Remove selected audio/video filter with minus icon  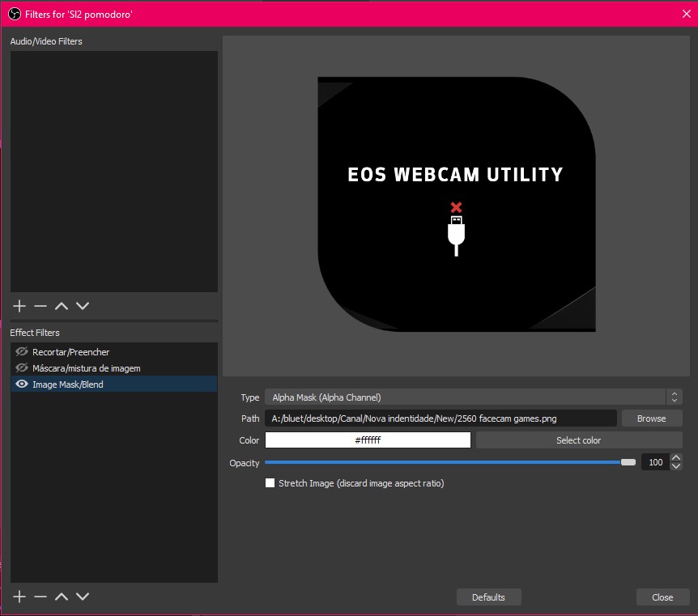tap(40, 306)
